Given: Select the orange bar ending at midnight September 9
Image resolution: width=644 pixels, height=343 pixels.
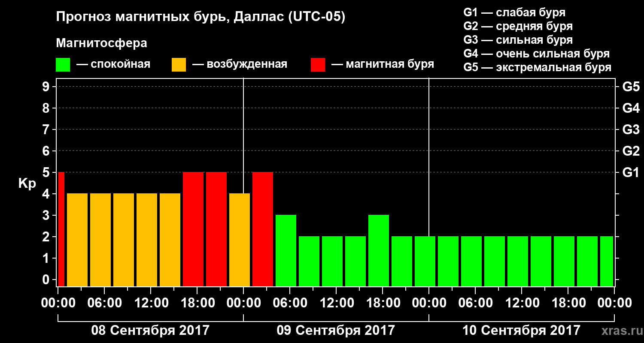Looking at the screenshot, I should tap(240, 240).
